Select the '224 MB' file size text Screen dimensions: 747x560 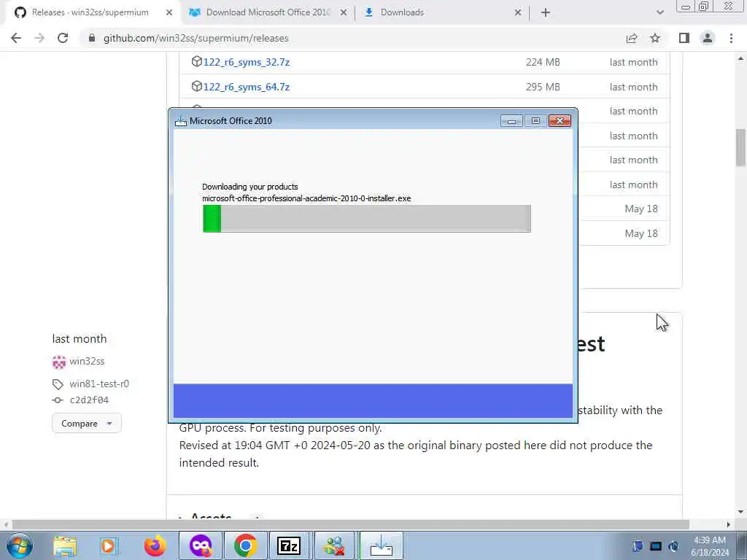click(543, 62)
